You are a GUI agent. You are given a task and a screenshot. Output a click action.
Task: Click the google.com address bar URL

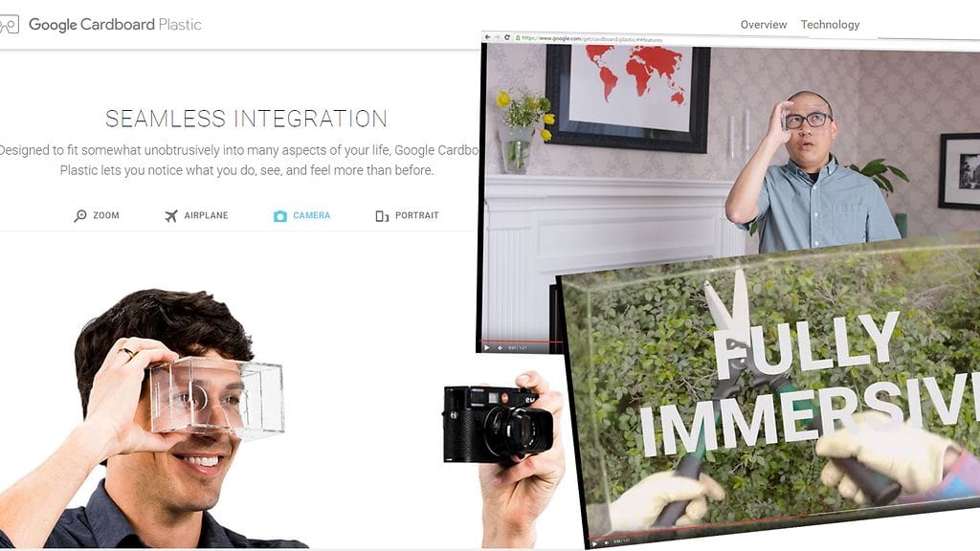(x=592, y=39)
